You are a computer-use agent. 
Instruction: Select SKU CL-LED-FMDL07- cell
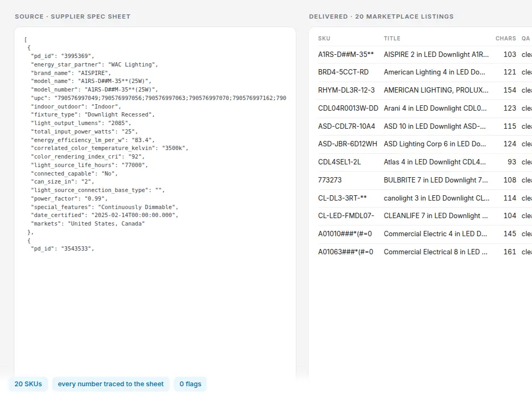[346, 215]
